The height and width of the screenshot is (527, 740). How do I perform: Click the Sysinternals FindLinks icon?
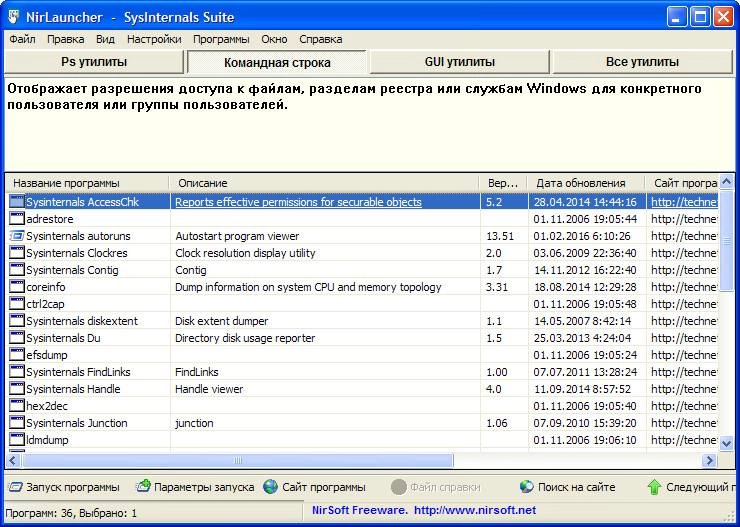click(x=17, y=372)
